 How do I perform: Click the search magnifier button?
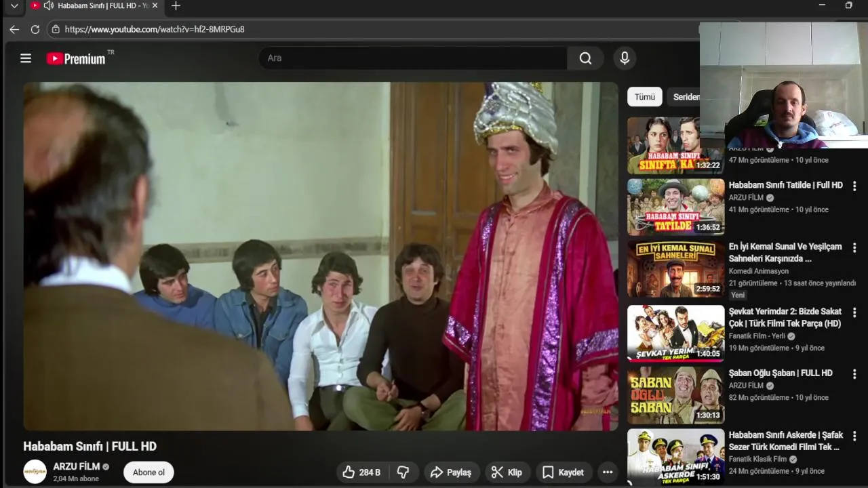[585, 58]
